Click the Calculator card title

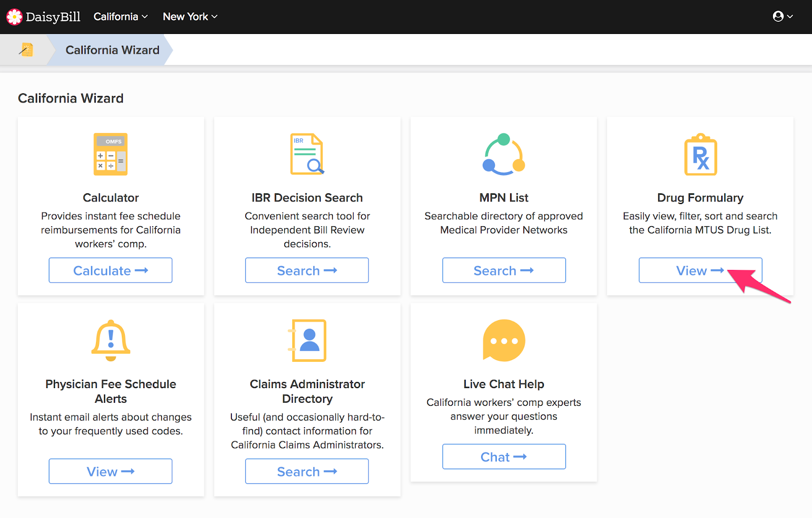[x=111, y=198]
